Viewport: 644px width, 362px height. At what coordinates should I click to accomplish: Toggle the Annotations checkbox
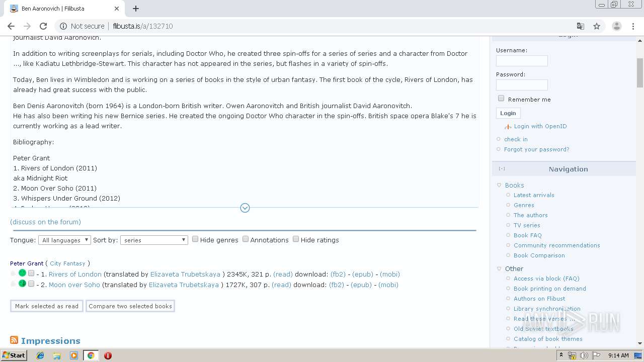point(246,239)
